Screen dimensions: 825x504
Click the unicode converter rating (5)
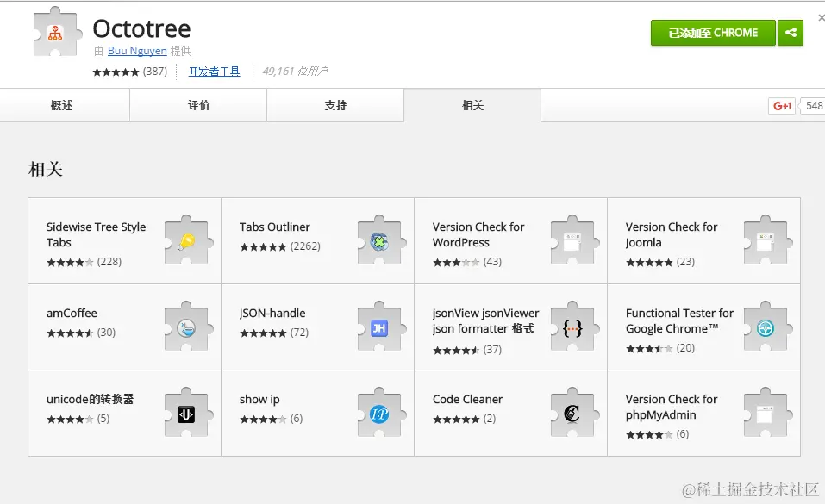[78, 419]
